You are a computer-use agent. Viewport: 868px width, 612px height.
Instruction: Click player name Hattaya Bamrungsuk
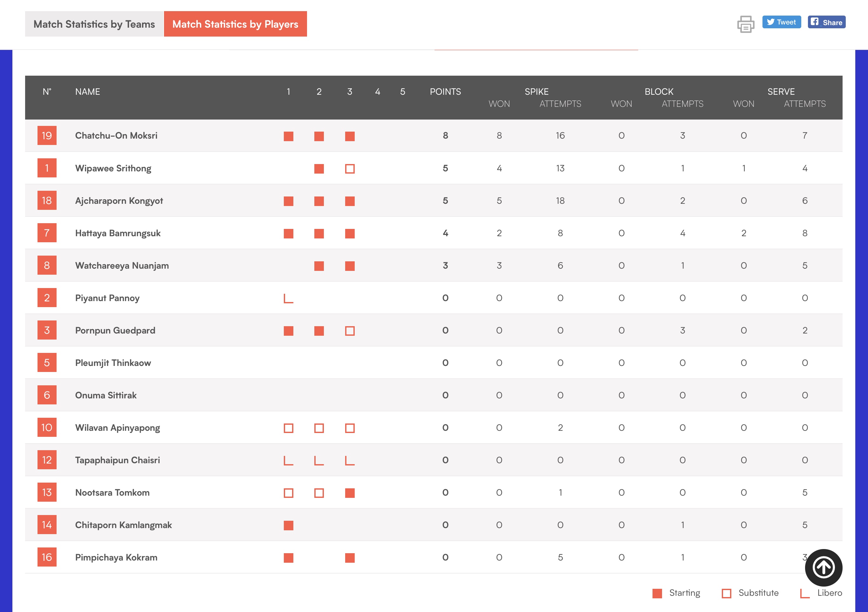pyautogui.click(x=118, y=233)
